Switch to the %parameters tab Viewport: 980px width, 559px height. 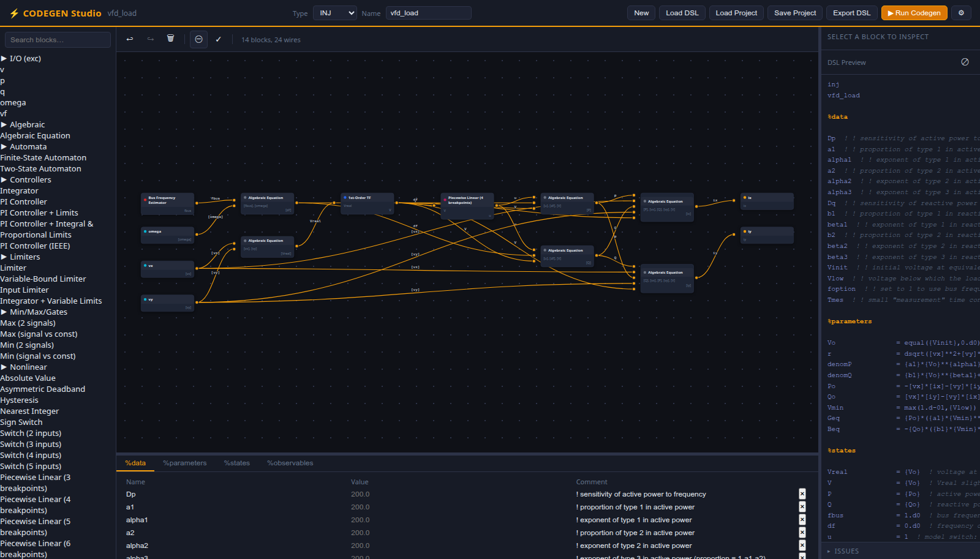185,463
